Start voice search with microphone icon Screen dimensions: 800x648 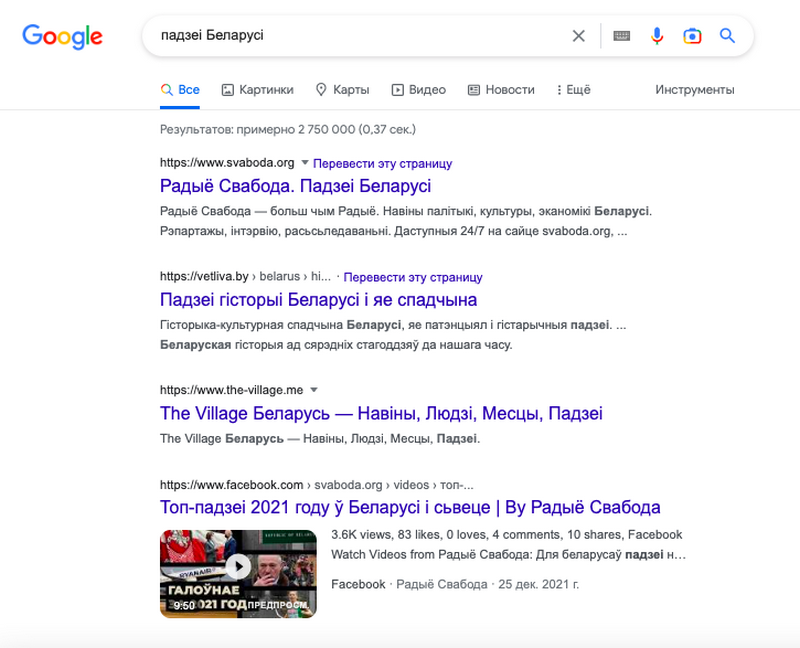pyautogui.click(x=657, y=36)
